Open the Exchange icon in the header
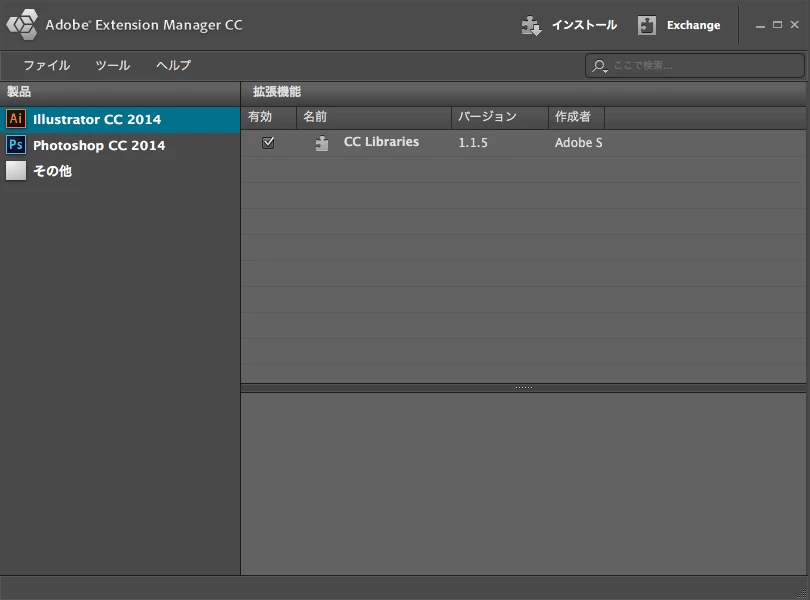This screenshot has height=600, width=810. tap(647, 25)
